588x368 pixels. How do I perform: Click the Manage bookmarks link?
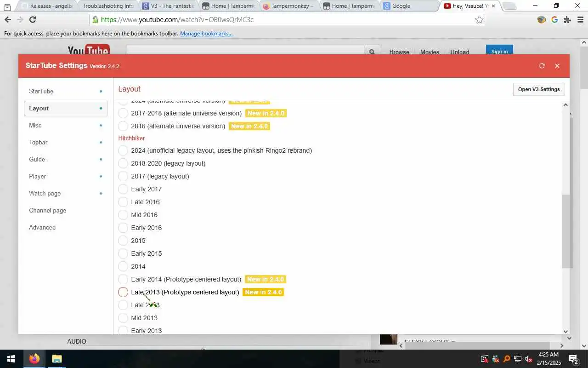tap(206, 34)
